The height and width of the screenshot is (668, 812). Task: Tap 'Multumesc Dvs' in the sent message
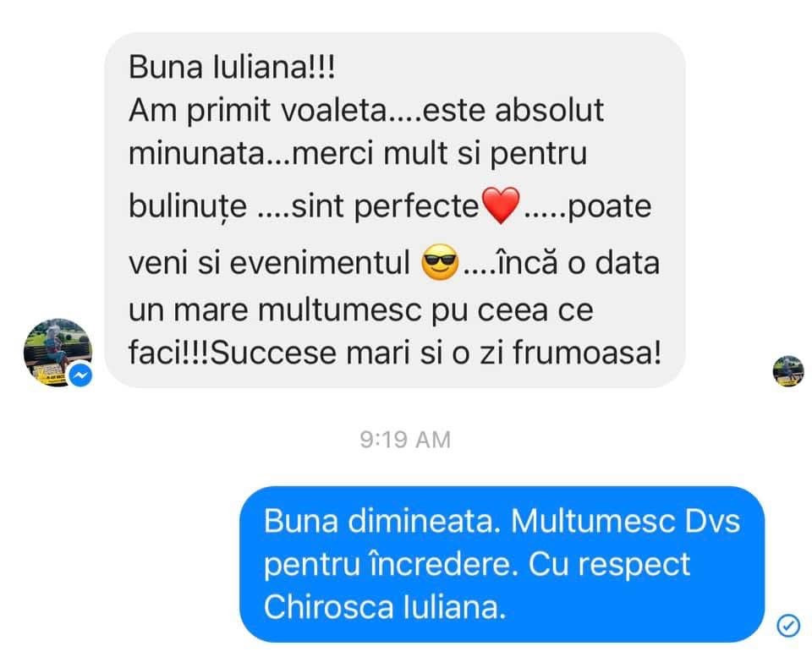click(x=625, y=521)
